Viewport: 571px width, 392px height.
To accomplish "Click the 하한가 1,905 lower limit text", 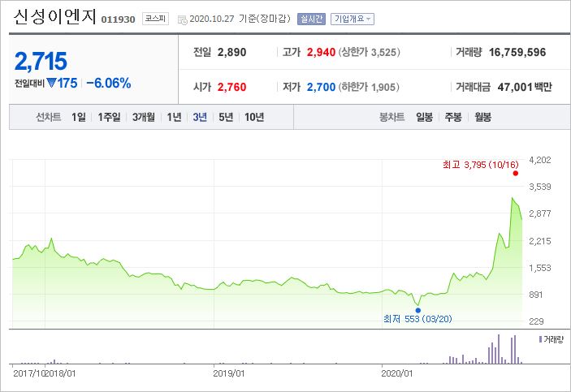I will click(369, 88).
